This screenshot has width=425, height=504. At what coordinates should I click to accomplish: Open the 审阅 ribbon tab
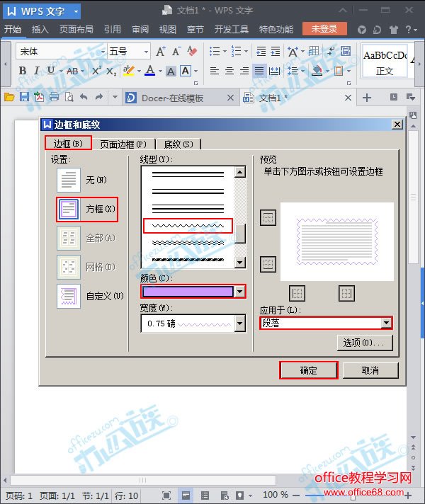click(140, 29)
